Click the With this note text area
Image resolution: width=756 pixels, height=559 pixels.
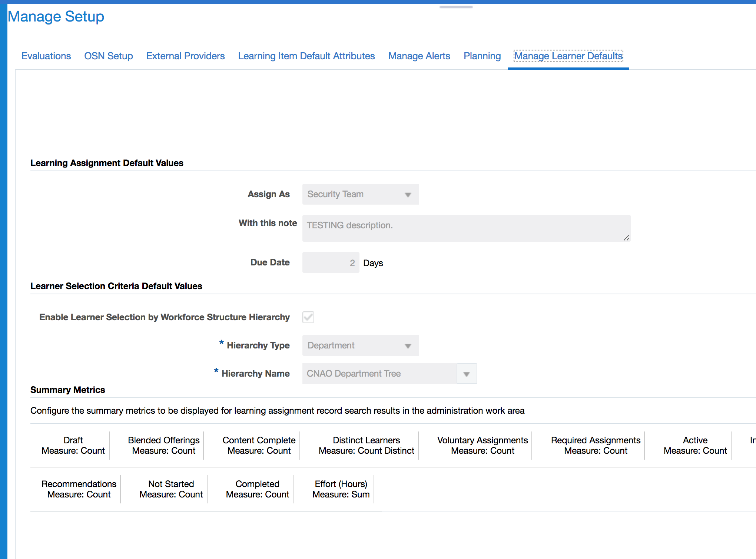(x=466, y=228)
